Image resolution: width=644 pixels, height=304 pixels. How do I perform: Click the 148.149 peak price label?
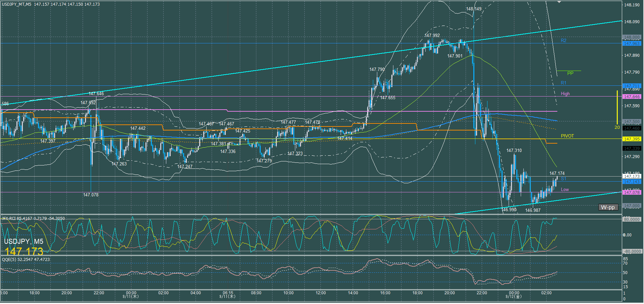(x=473, y=9)
